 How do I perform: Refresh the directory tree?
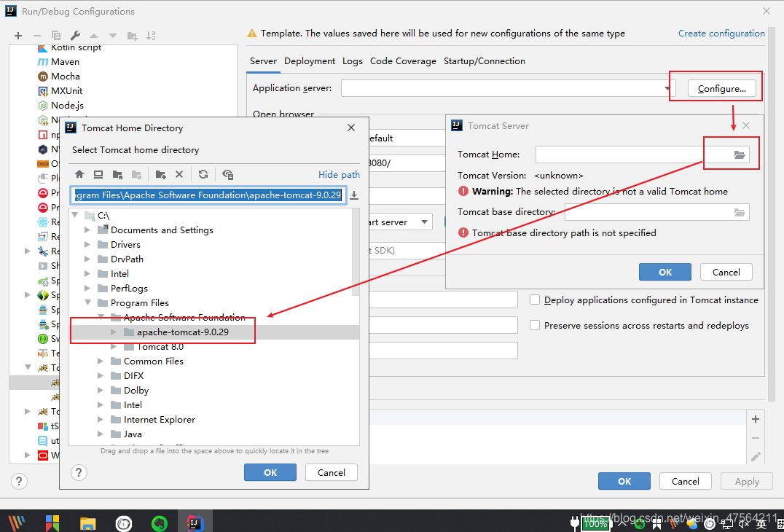203,174
